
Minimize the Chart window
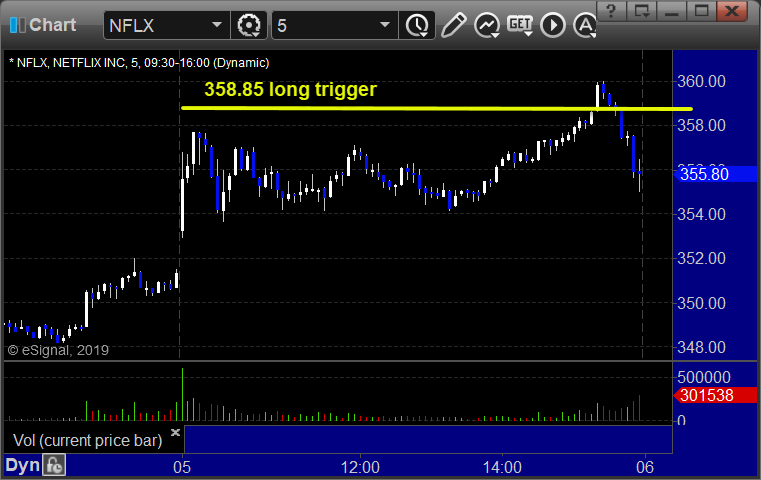point(671,11)
